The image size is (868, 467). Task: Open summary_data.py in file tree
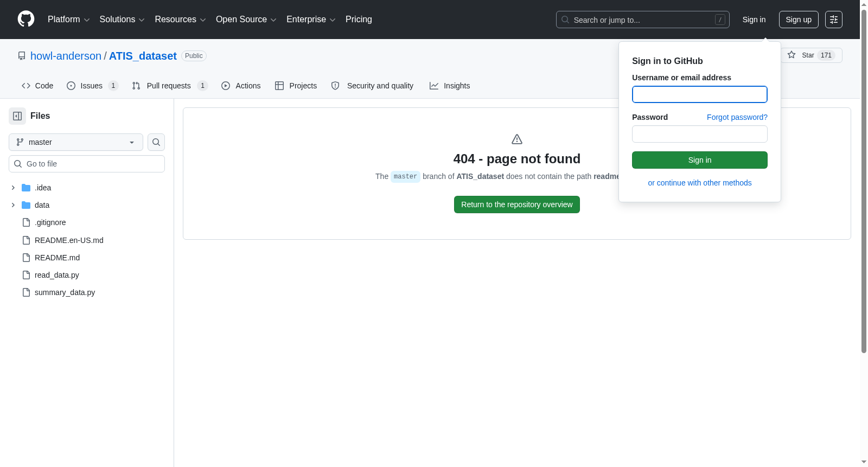tap(65, 292)
